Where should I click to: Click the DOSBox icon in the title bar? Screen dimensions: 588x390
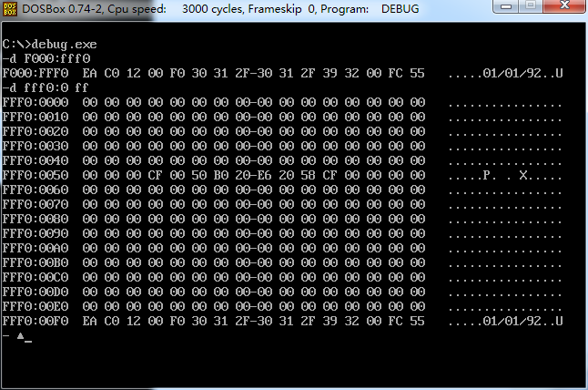[x=10, y=8]
